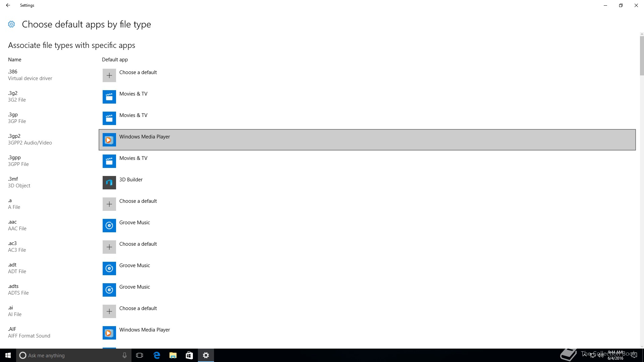Click the plus icon for .386 file type
Image resolution: width=644 pixels, height=362 pixels.
[109, 75]
